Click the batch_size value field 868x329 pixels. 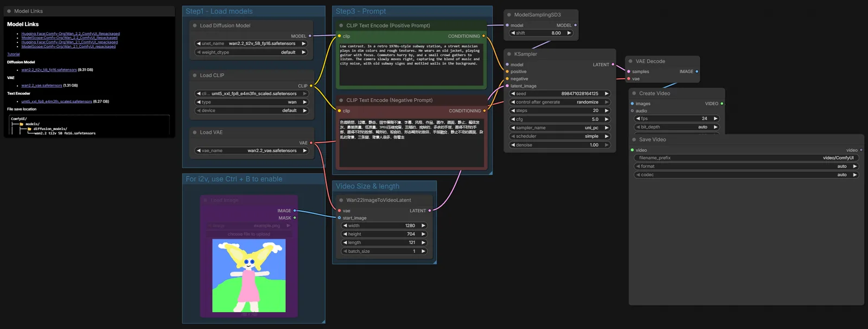(384, 251)
